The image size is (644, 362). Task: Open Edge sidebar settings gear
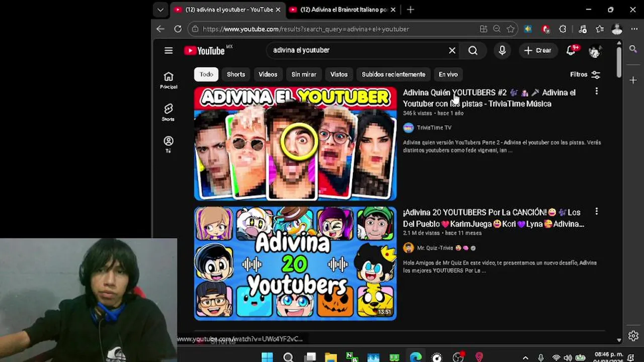[x=633, y=336]
